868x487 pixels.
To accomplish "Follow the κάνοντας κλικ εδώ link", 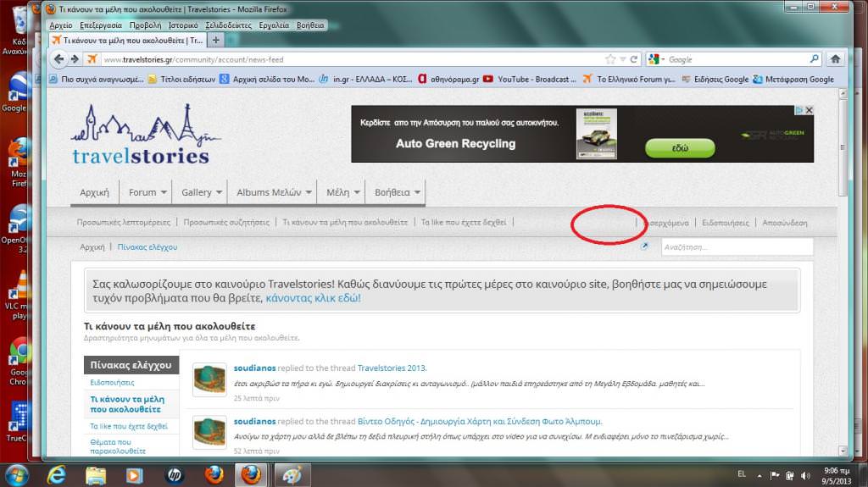I will (313, 298).
